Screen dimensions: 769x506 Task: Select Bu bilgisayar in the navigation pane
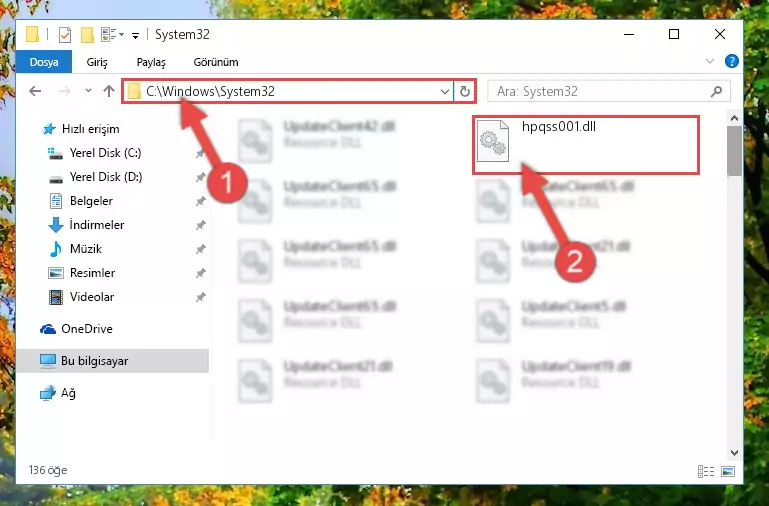[x=112, y=361]
